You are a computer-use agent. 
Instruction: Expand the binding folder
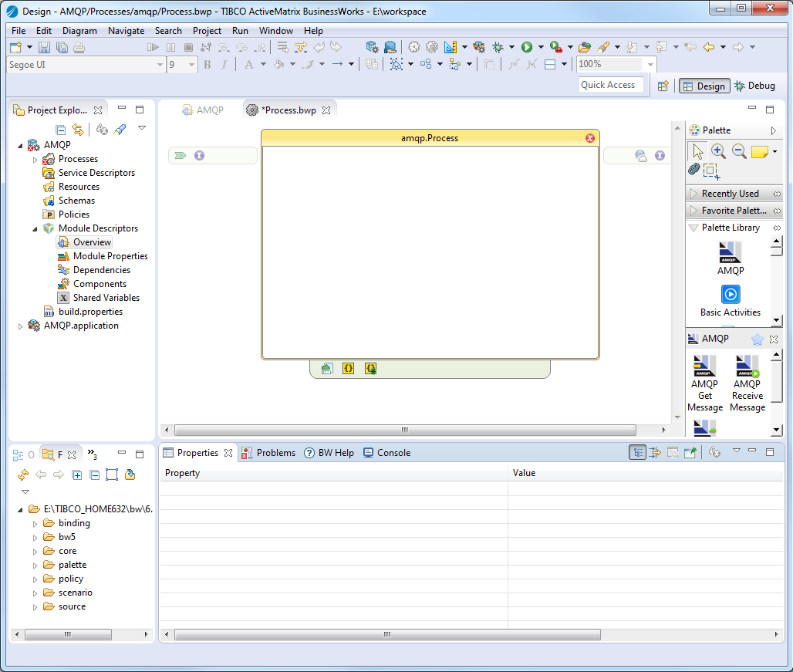pos(35,524)
